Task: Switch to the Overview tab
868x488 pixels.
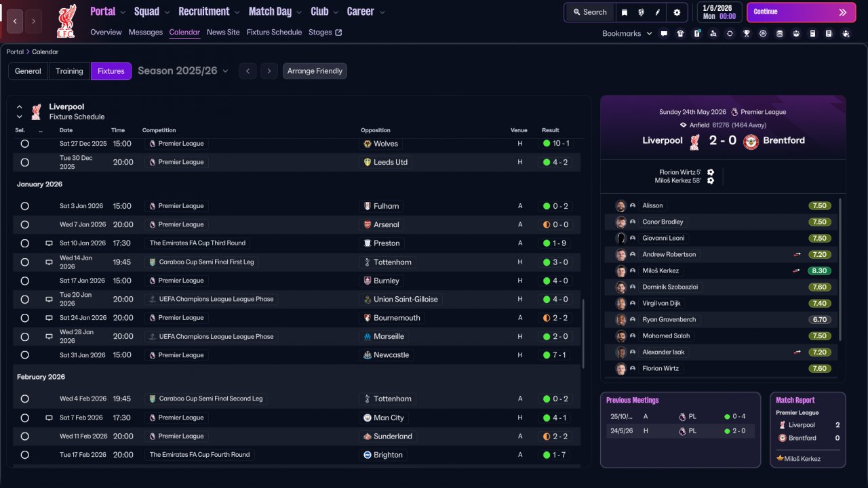Action: click(106, 32)
